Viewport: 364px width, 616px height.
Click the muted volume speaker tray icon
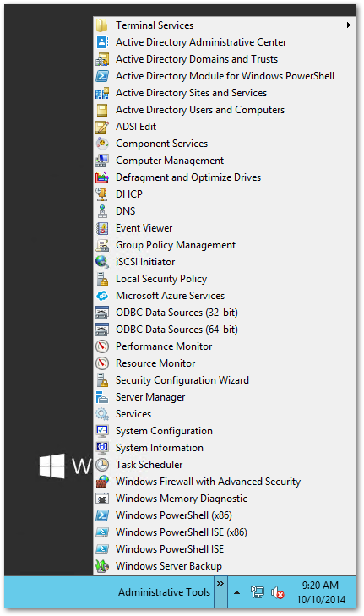click(278, 592)
